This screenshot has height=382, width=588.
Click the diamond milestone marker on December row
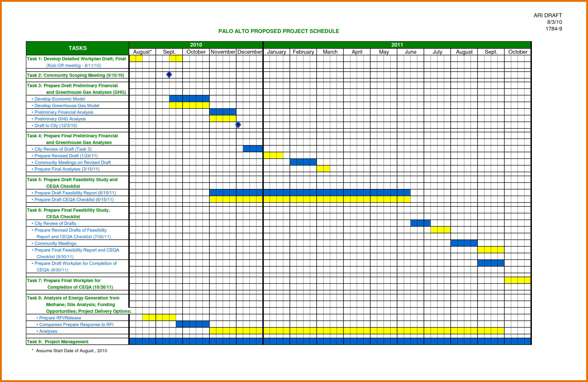coord(238,125)
